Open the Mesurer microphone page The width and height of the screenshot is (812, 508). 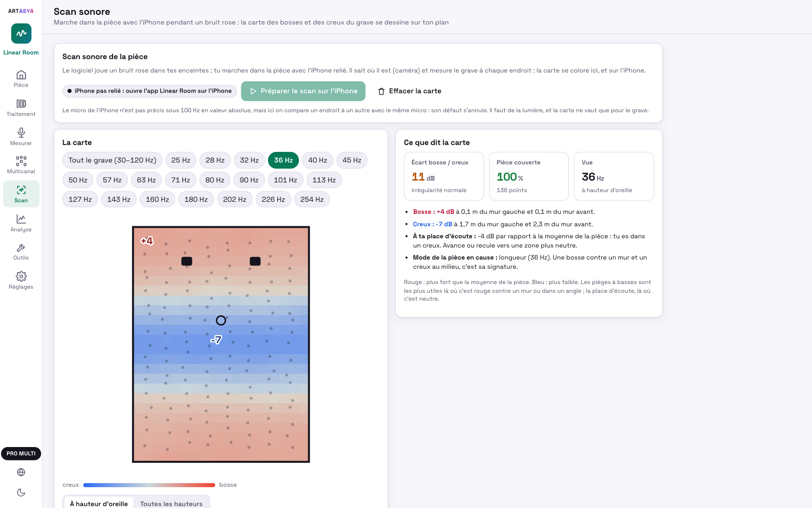(21, 137)
